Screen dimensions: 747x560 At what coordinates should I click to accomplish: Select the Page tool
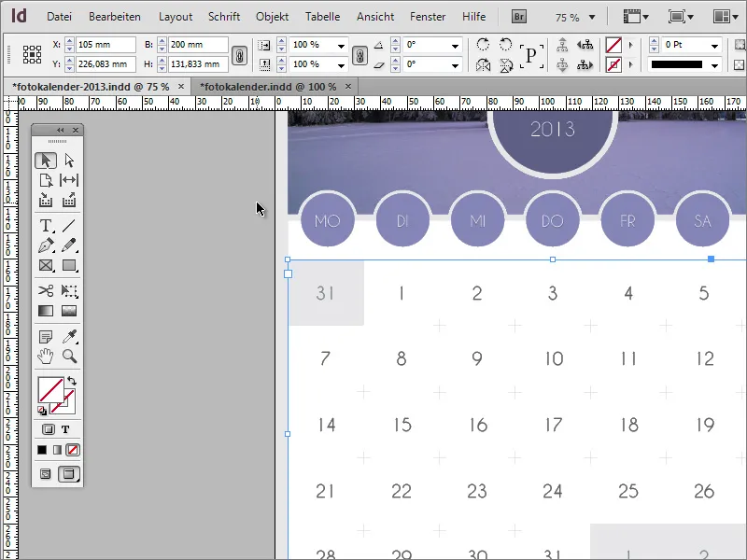[x=46, y=180]
